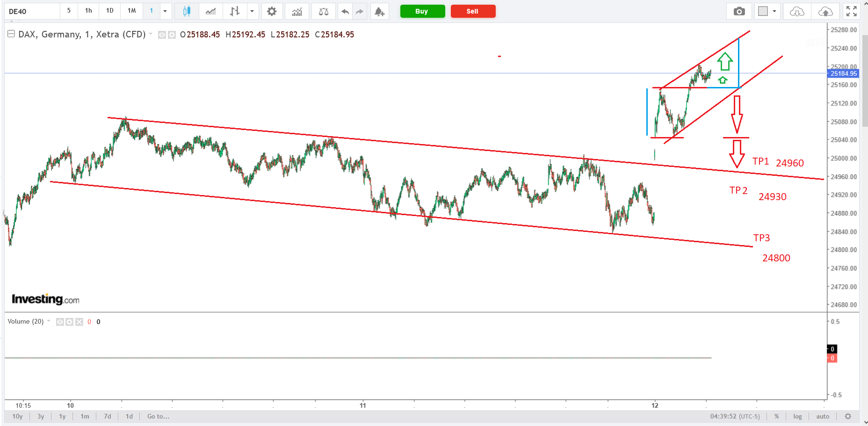This screenshot has width=868, height=426.
Task: Open the indicators panel icon
Action: 297,11
